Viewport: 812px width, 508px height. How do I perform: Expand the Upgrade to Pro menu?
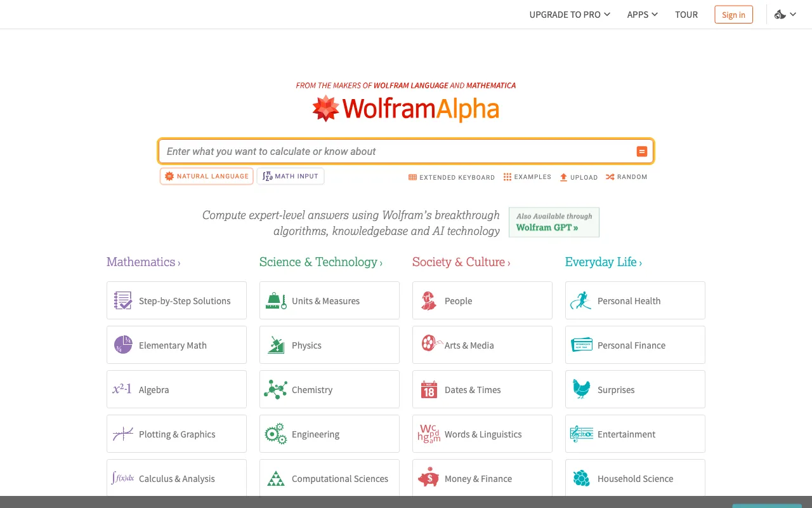pos(570,15)
